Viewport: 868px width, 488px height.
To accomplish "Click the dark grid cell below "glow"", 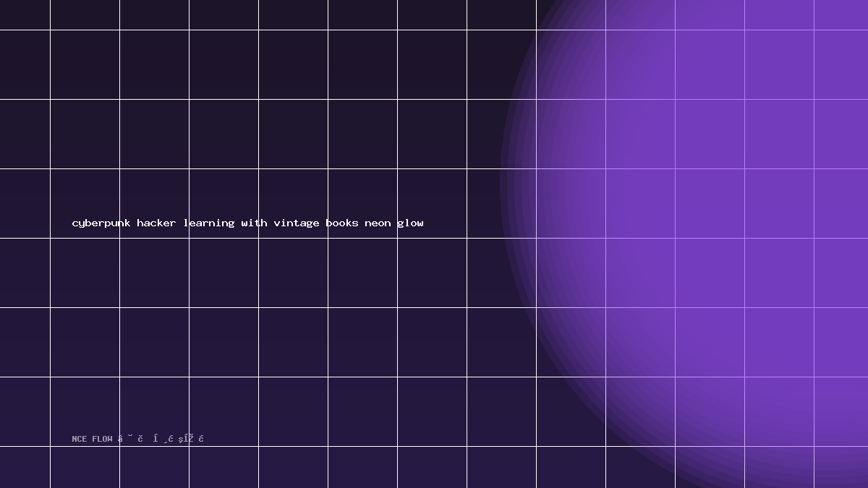I will [432, 273].
